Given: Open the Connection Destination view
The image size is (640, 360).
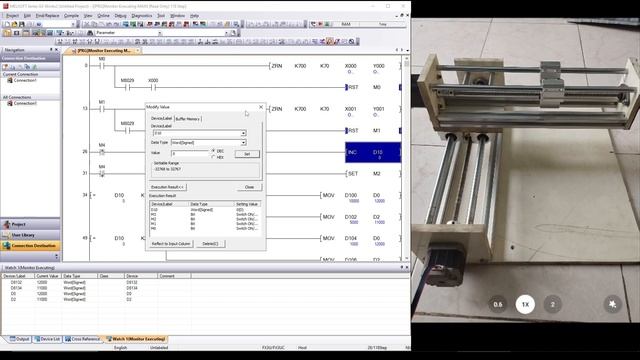Looking at the screenshot, I should pos(30,246).
